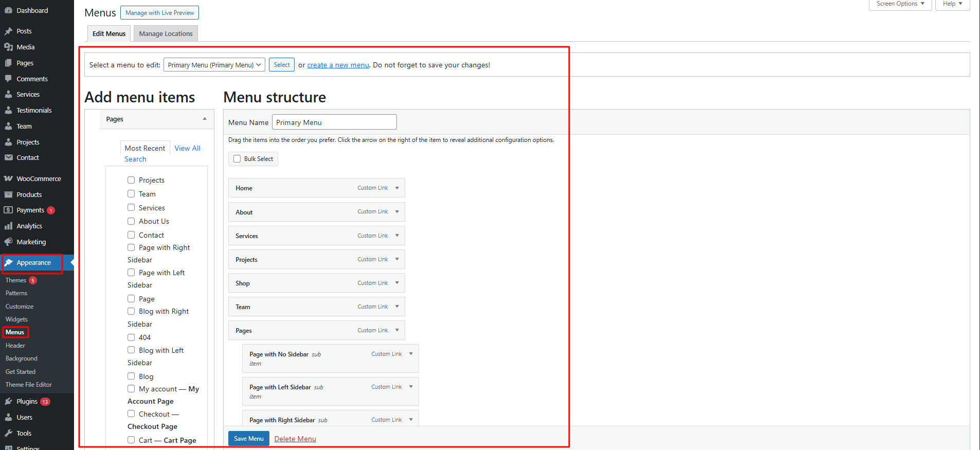This screenshot has width=980, height=450.
Task: Select the Edit Menus tab
Action: pyautogui.click(x=109, y=33)
